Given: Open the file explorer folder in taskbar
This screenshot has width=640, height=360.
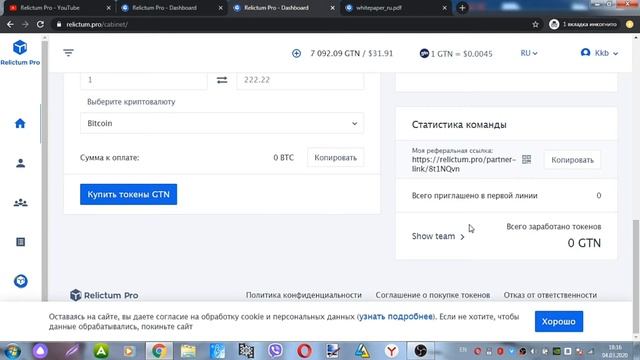Looking at the screenshot, I should (188, 351).
